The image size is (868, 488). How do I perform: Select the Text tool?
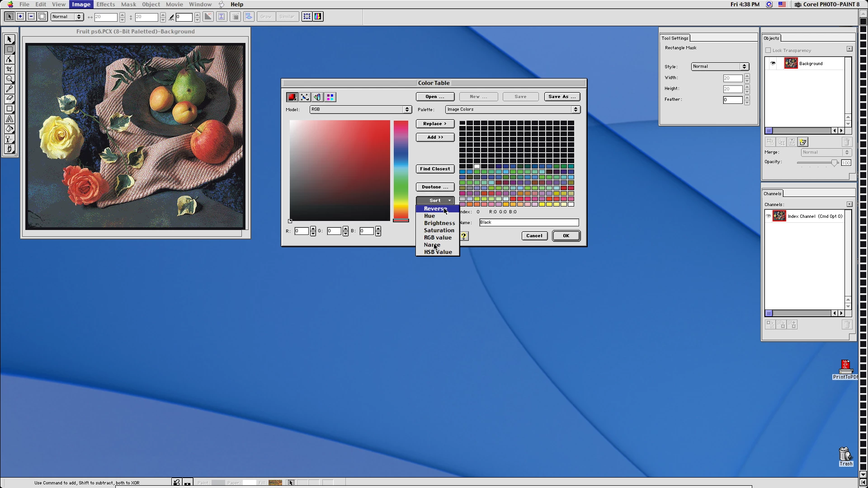tap(9, 119)
